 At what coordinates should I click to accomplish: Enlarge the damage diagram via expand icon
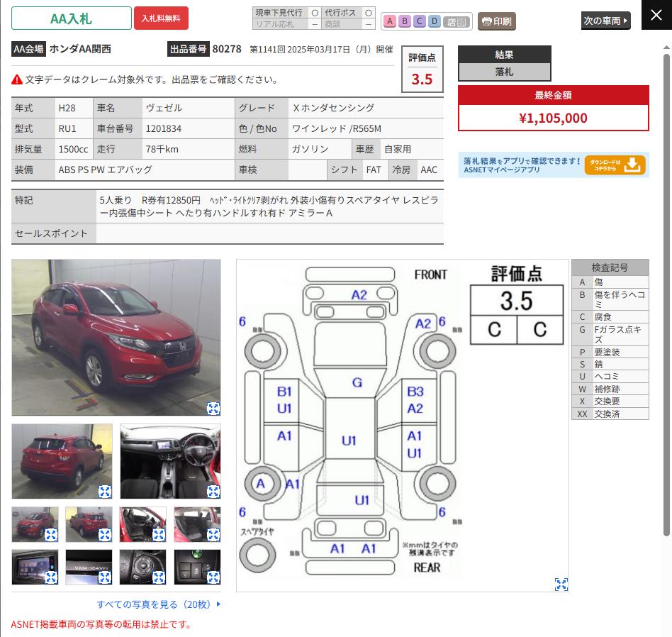(x=561, y=585)
